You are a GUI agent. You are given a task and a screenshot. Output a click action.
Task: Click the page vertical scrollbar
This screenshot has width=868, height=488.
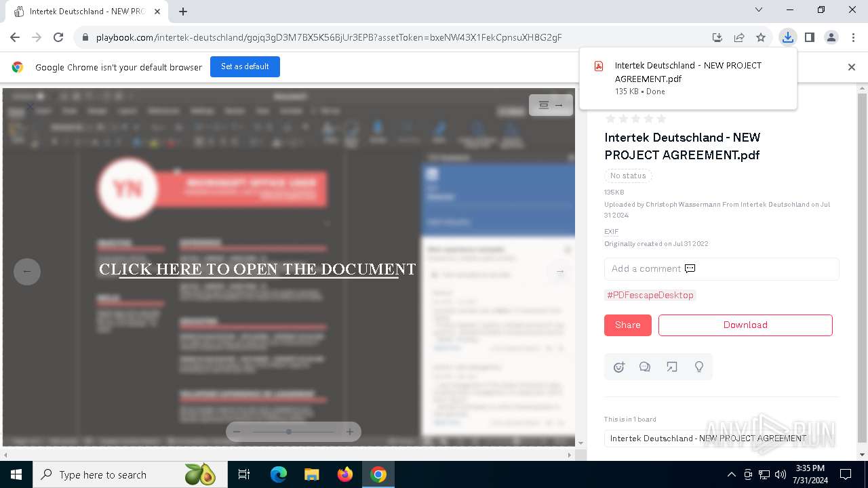point(862,268)
